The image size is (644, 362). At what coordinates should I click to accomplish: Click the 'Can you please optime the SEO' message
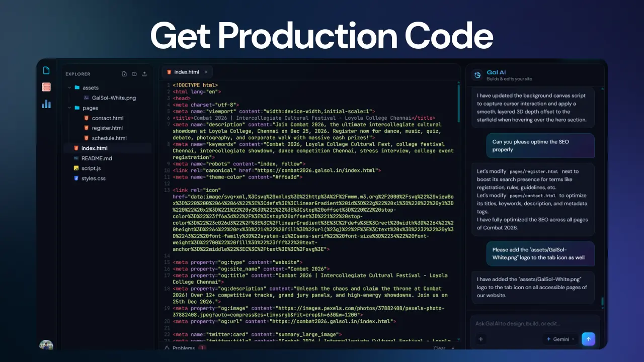(540, 145)
